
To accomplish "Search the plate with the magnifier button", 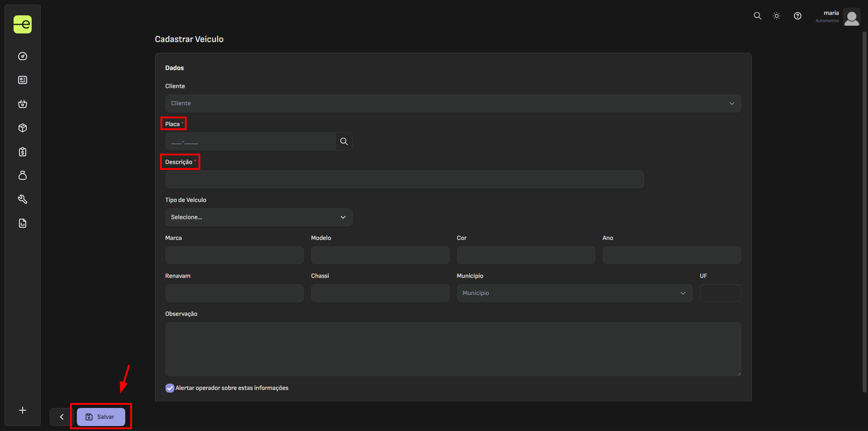I will [x=344, y=141].
